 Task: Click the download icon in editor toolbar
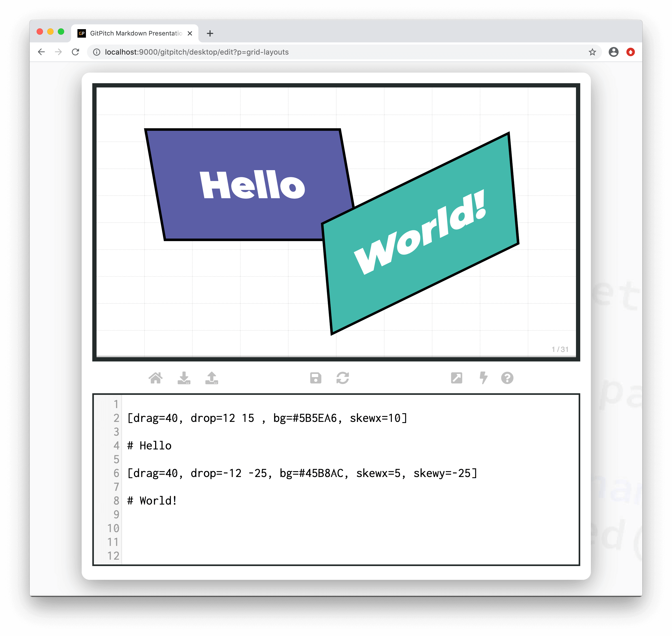pyautogui.click(x=184, y=378)
